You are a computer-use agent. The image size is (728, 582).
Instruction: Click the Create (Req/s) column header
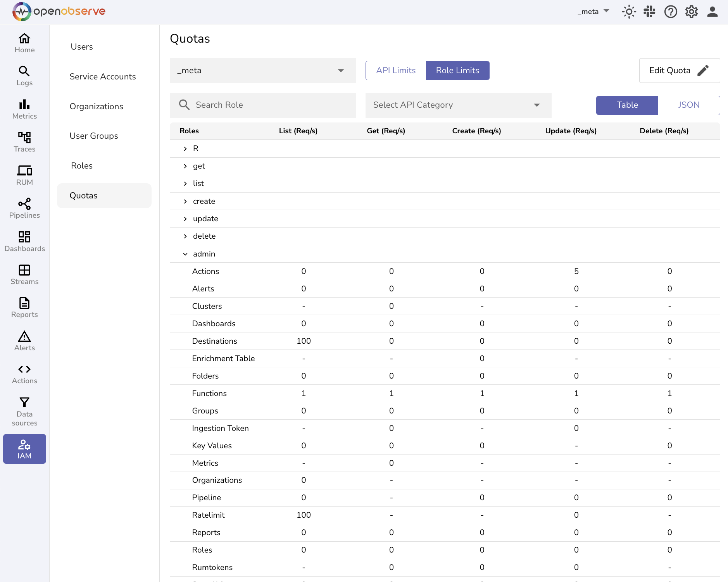click(x=476, y=131)
